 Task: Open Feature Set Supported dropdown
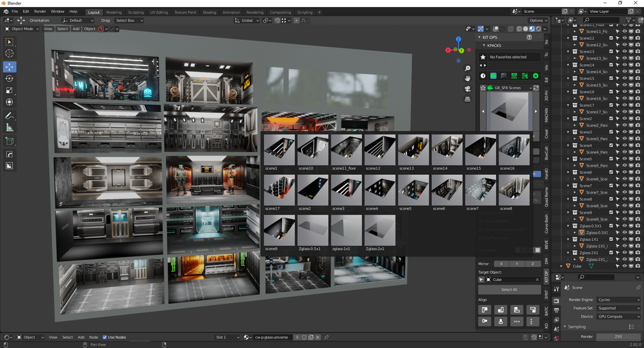tap(618, 308)
